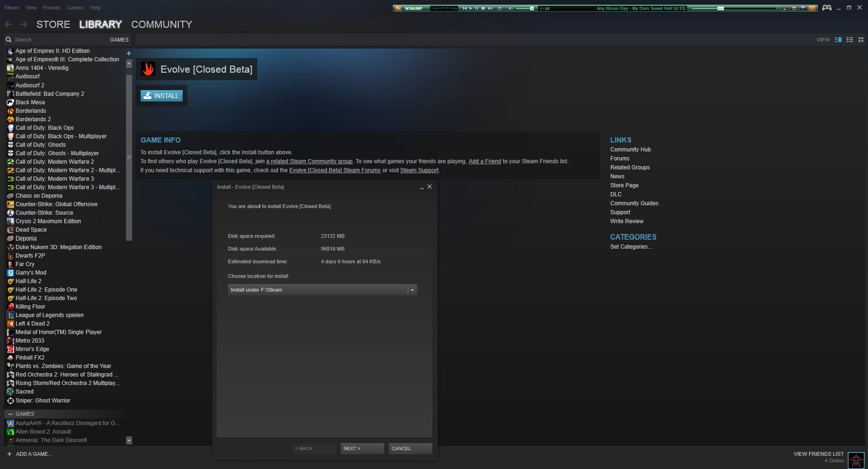Image resolution: width=868 pixels, height=469 pixels.
Task: Click the Left 4 Dead 2 game icon
Action: (10, 324)
